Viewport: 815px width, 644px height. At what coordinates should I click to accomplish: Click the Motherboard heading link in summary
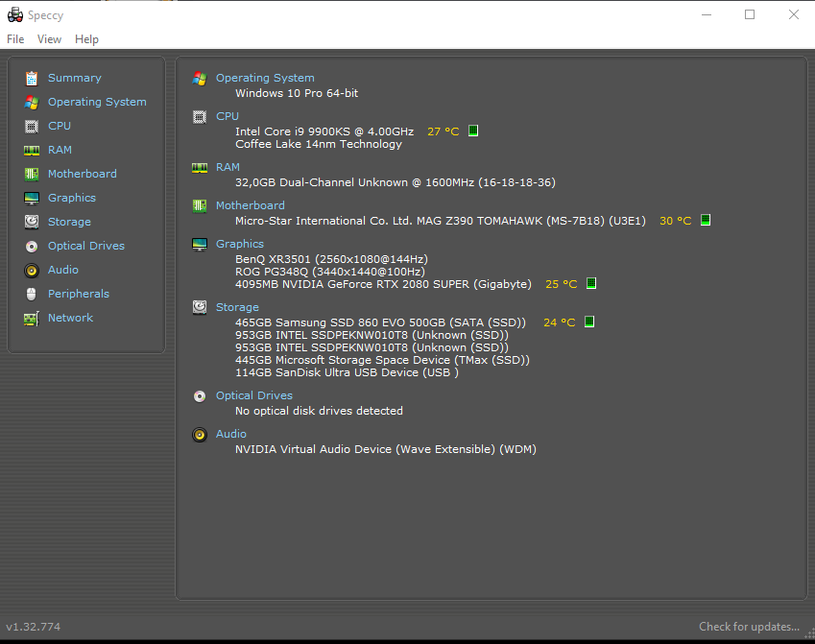click(x=250, y=205)
